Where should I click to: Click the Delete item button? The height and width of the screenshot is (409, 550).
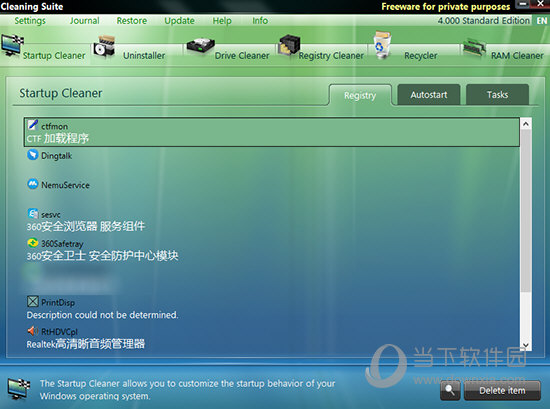coord(502,390)
